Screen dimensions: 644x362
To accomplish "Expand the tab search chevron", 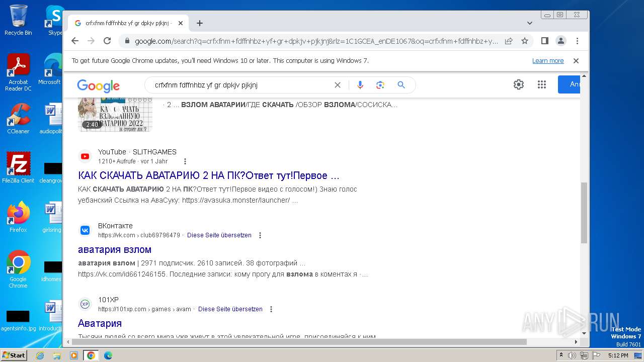I will (x=530, y=23).
